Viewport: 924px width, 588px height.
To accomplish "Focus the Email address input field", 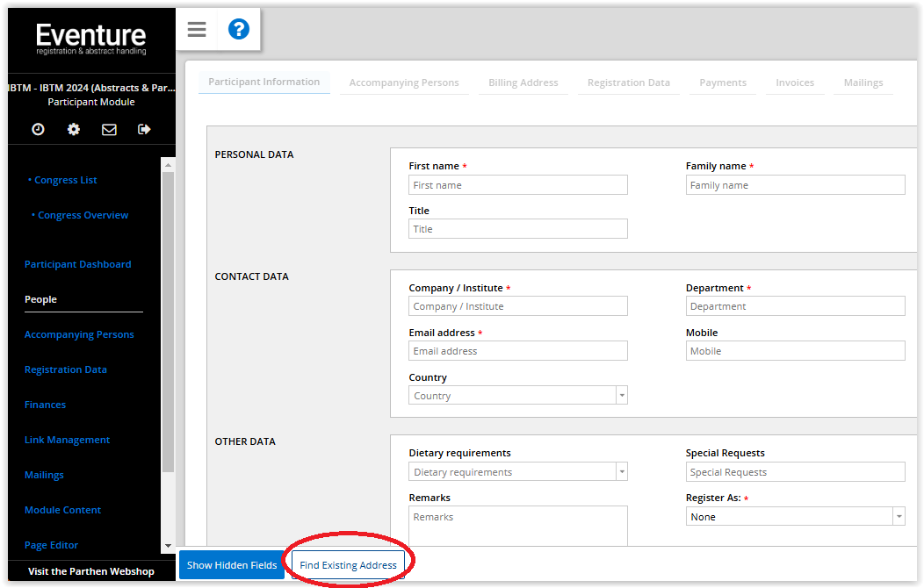I will click(518, 351).
